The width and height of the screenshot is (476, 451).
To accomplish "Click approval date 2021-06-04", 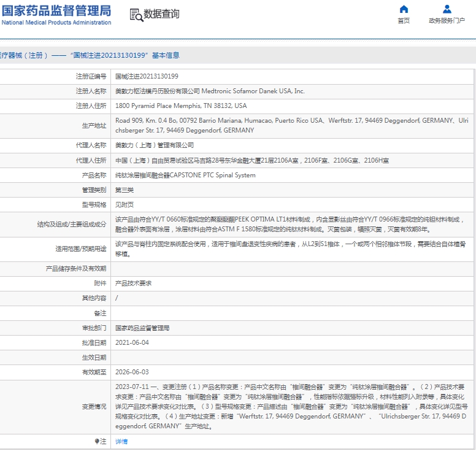I will 132,342.
